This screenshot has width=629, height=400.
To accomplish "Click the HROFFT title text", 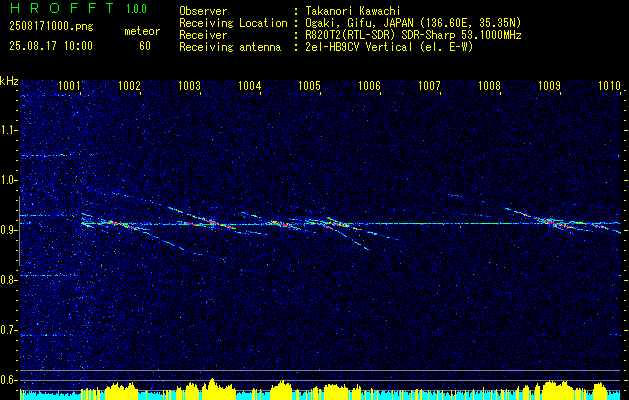I will (62, 8).
